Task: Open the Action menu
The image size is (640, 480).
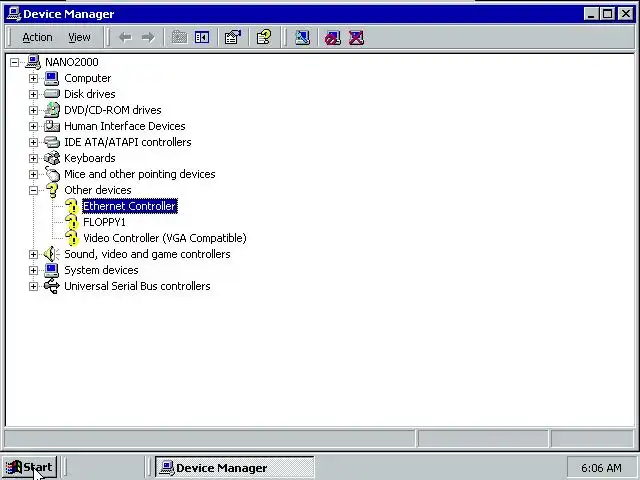Action: click(37, 38)
